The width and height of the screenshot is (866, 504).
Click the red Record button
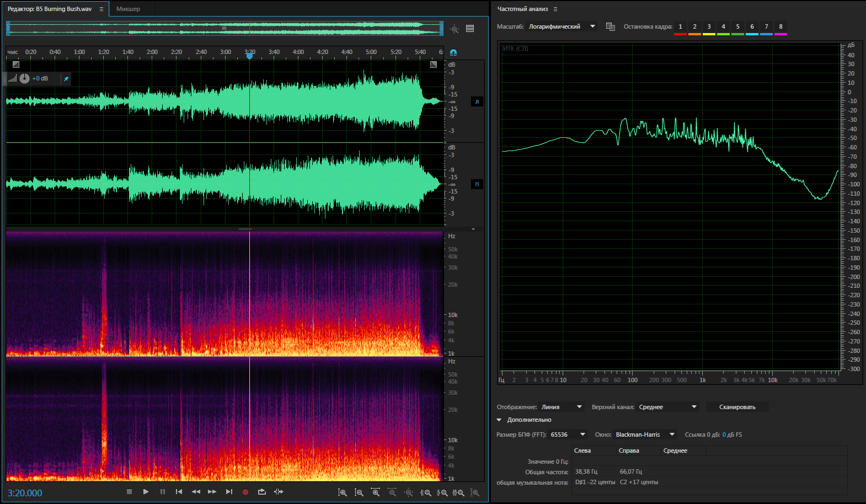point(245,492)
